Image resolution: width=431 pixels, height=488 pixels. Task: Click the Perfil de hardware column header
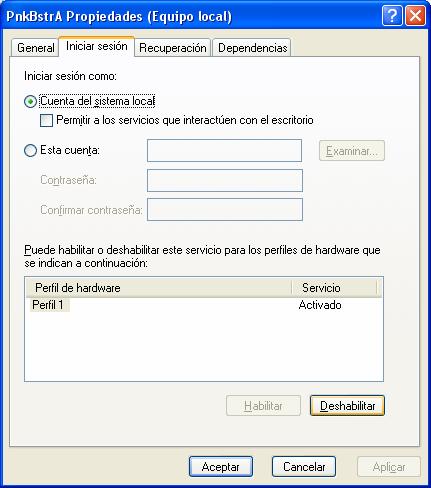(x=159, y=288)
